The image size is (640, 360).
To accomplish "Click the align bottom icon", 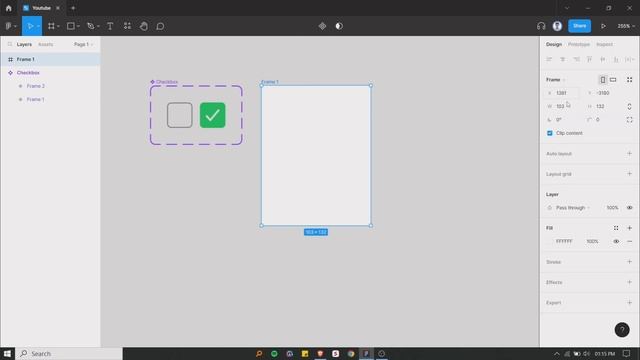I will 616,59.
